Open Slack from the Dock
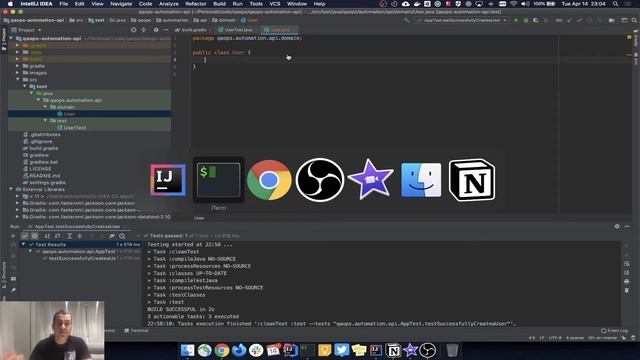640x360 pixels. [x=256, y=350]
